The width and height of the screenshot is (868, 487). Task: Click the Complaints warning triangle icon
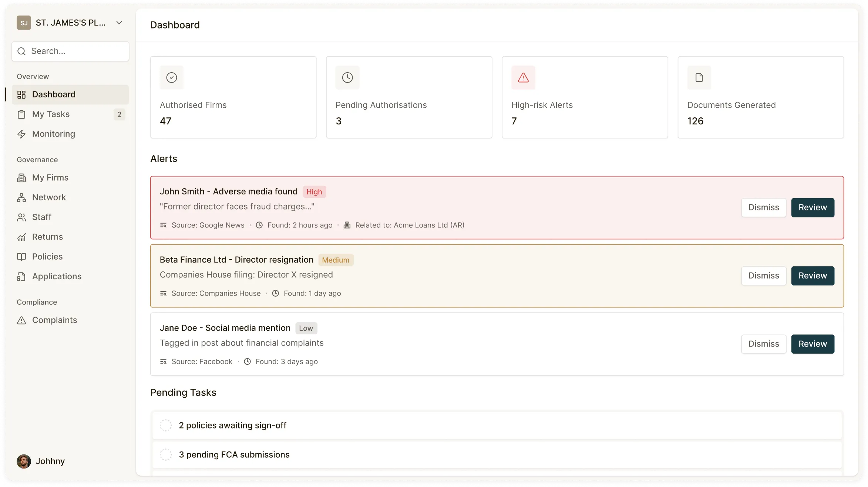pos(22,320)
